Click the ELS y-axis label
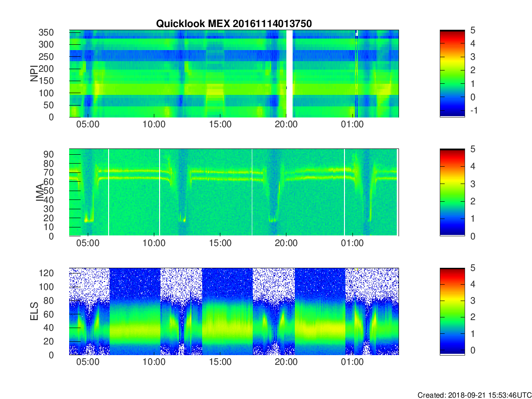Viewport: 532px width, 399px height. point(34,311)
